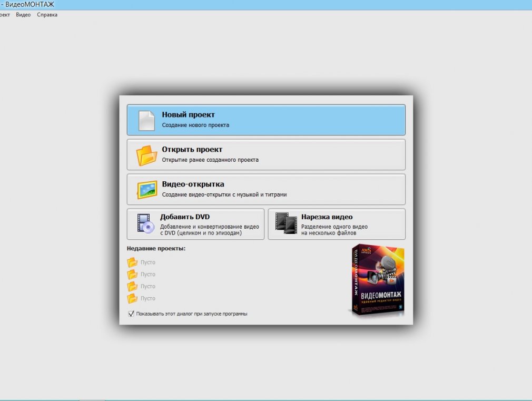Click the Создание видео-открытки с музыкой description
Viewport: 532px width, 401px height.
224,194
